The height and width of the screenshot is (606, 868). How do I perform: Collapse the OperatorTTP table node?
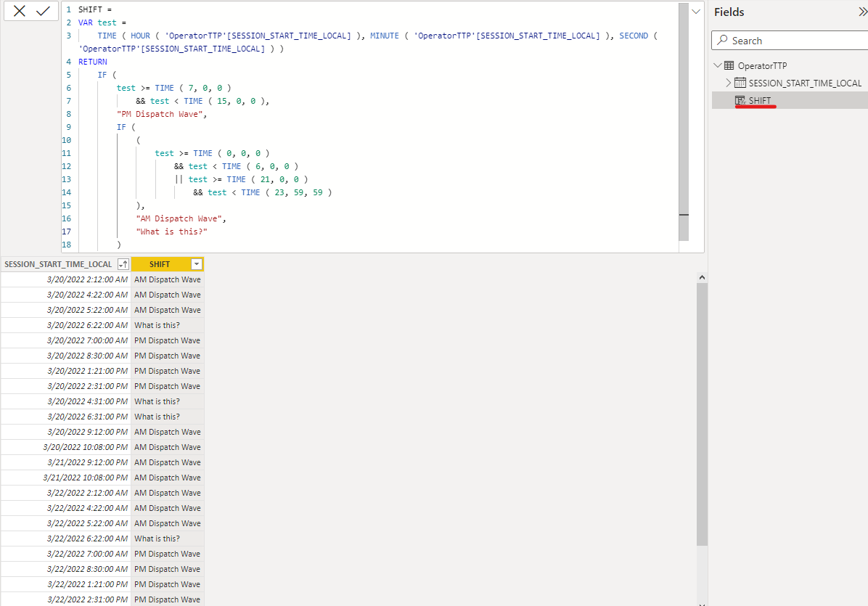click(718, 65)
